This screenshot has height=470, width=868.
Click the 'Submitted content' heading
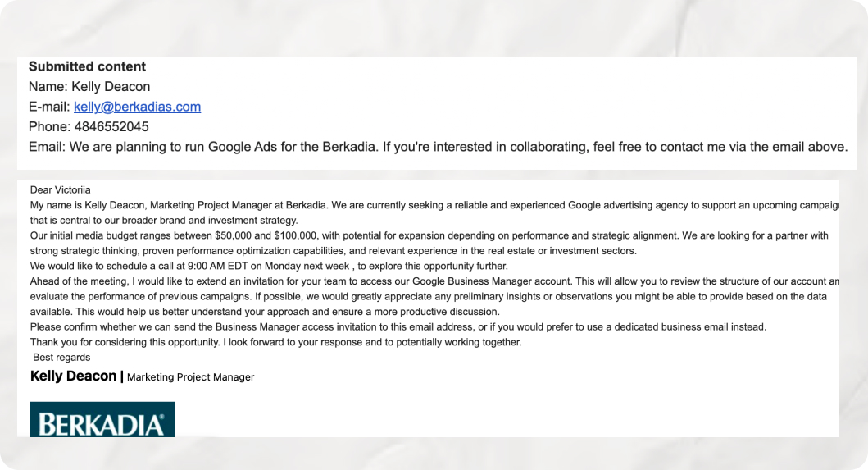[x=87, y=66]
